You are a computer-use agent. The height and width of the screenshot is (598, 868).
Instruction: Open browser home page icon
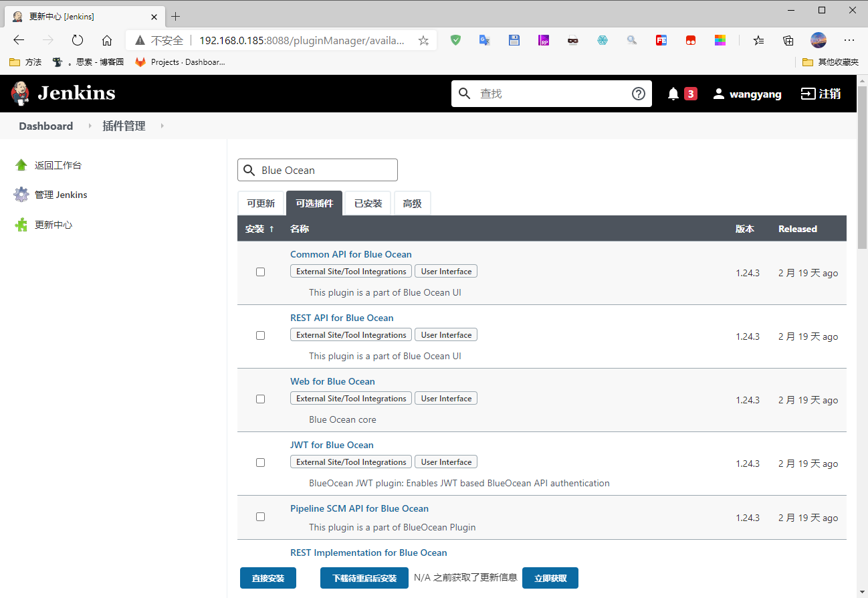[x=107, y=40]
